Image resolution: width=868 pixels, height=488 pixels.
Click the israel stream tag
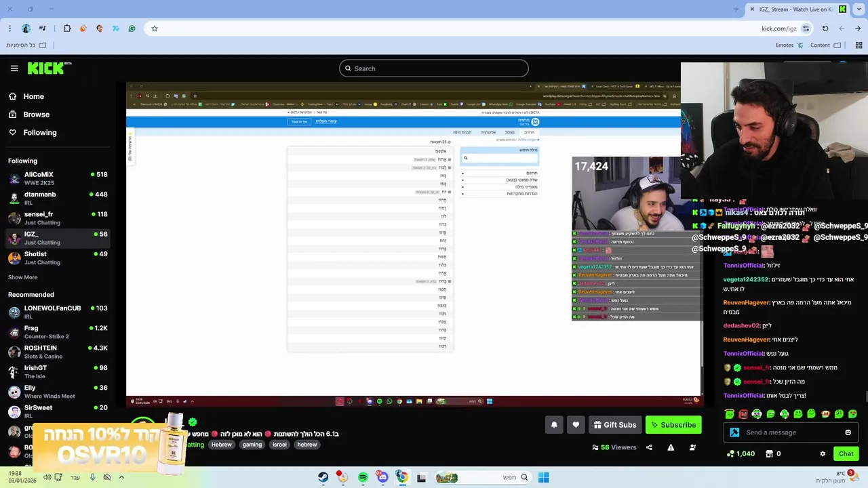click(279, 445)
